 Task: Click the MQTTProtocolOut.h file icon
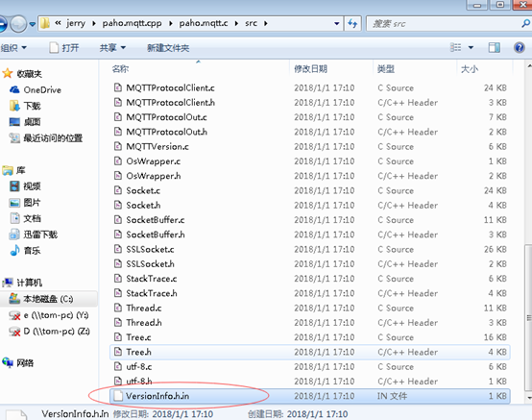(118, 132)
